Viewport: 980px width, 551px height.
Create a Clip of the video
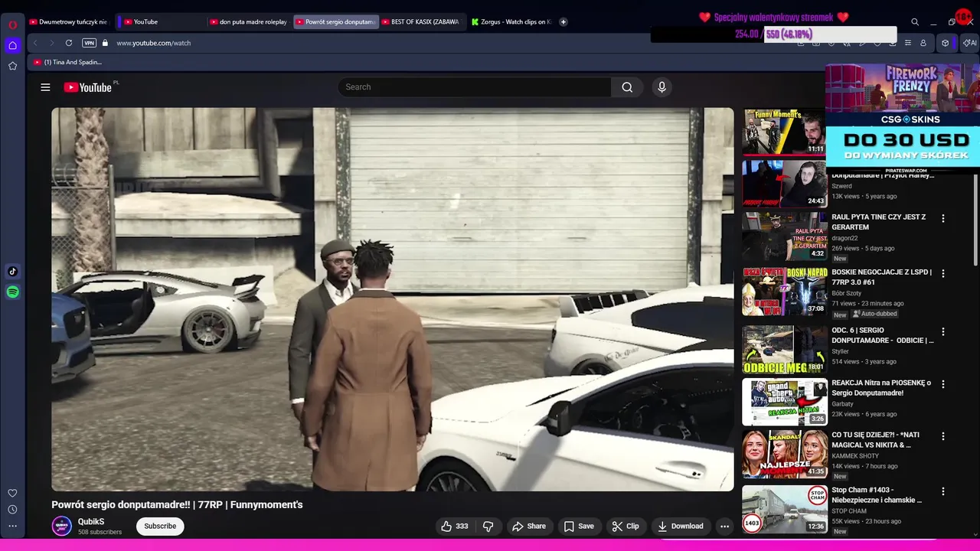click(x=626, y=526)
